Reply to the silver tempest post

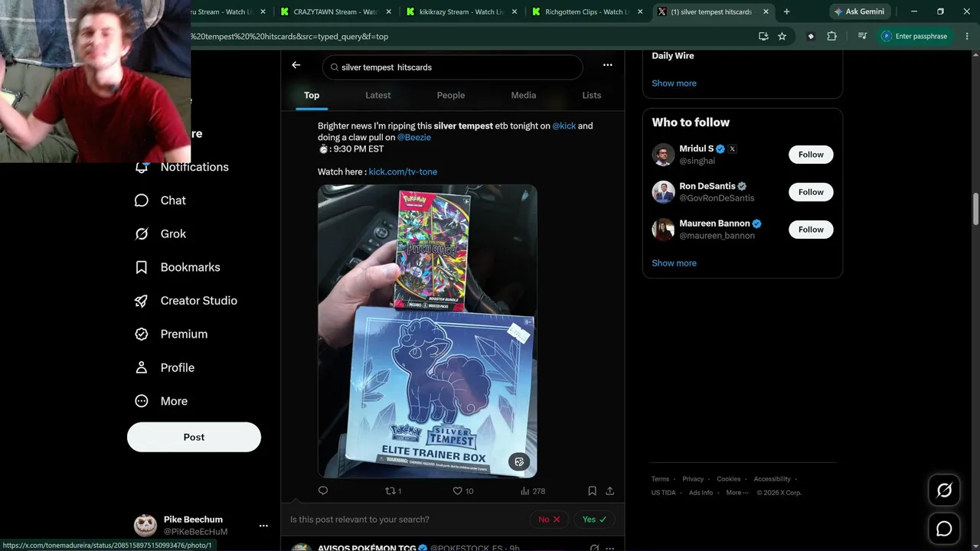coord(323,491)
